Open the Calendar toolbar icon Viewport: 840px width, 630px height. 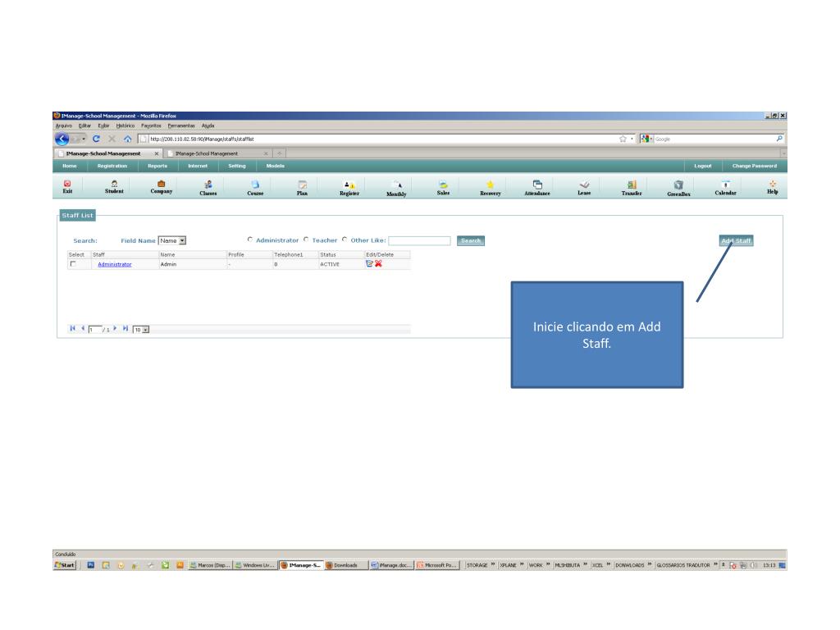click(x=725, y=188)
